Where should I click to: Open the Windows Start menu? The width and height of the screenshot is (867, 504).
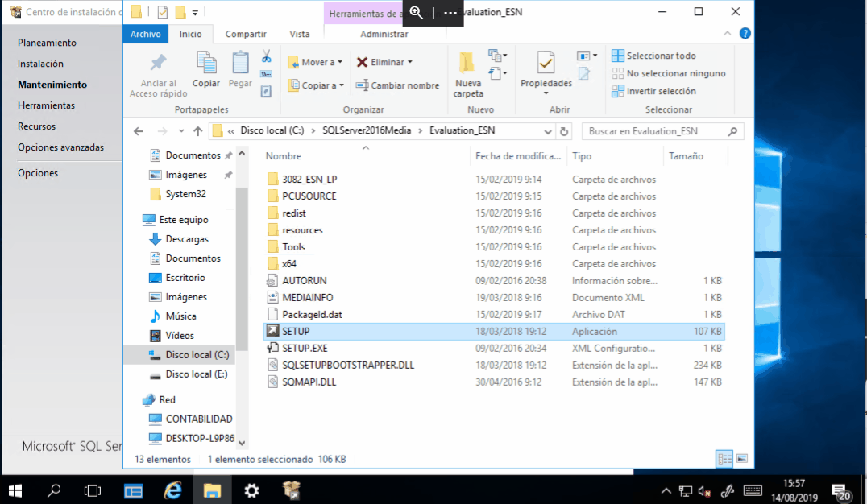[15, 490]
